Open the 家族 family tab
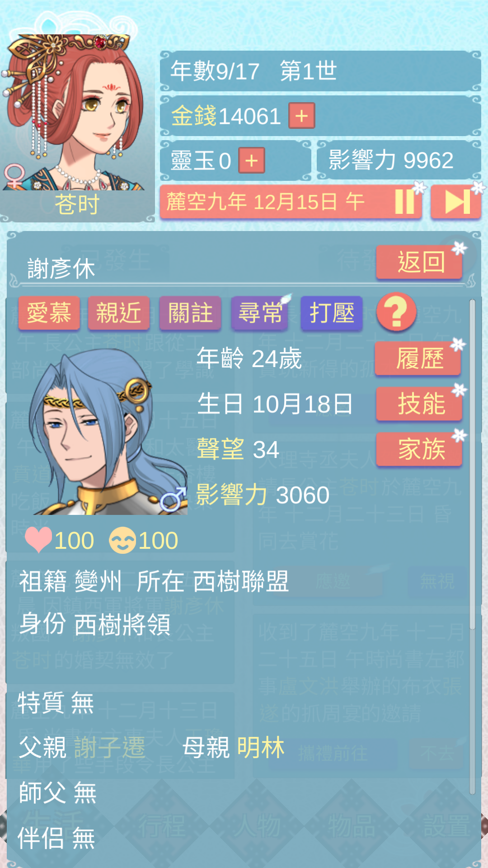This screenshot has width=488, height=868. pos(420,449)
